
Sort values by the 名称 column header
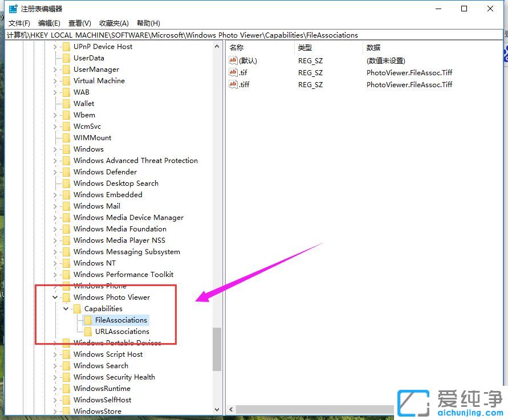click(x=237, y=47)
